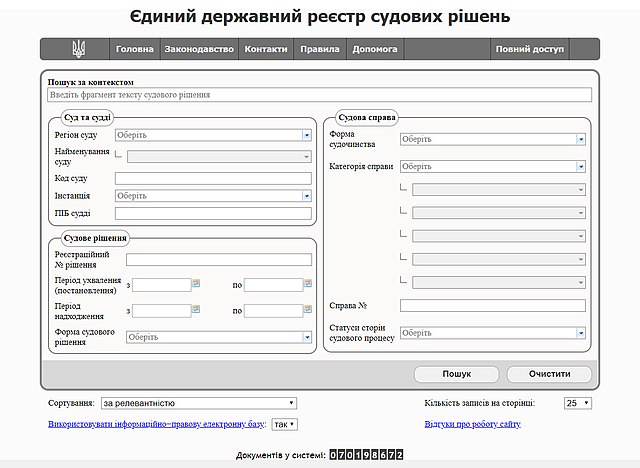Click the Очистити button
Viewport: 640px width, 468px height.
click(x=549, y=374)
